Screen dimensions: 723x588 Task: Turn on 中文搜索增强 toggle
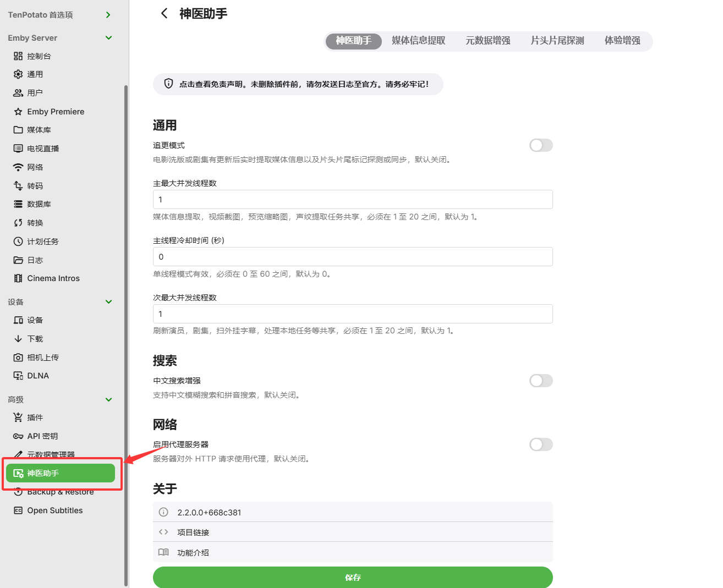(540, 381)
